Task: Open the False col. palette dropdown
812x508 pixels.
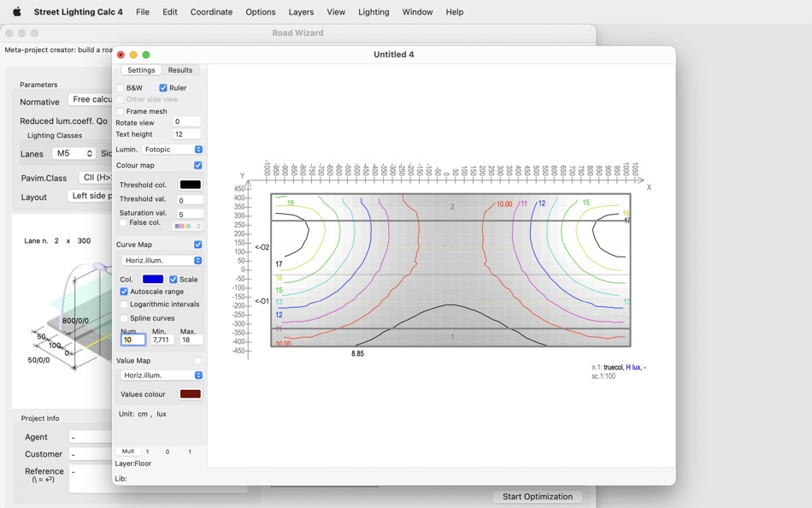Action: click(188, 226)
